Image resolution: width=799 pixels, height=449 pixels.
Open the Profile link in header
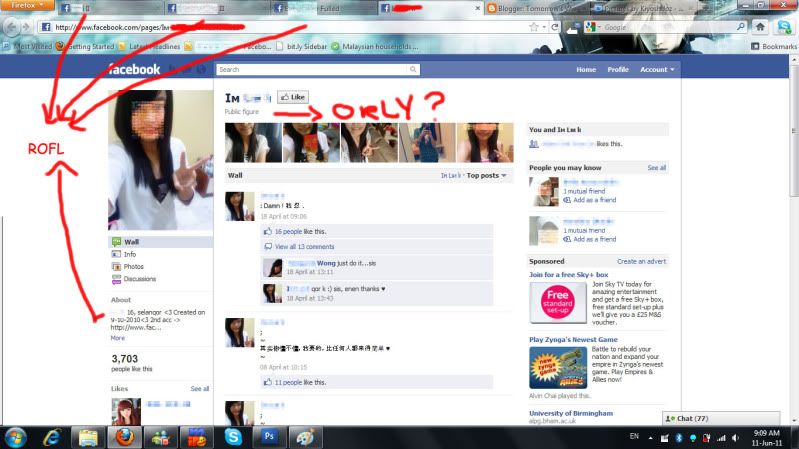[x=618, y=69]
